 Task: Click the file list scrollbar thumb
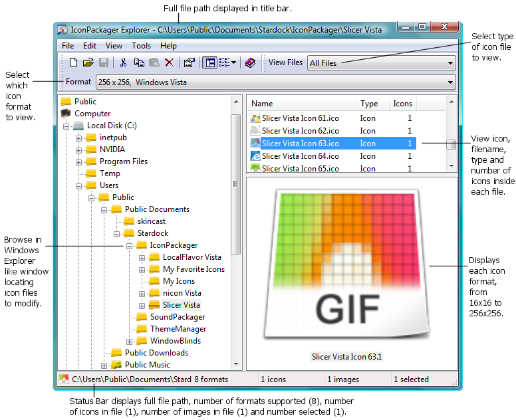(x=451, y=144)
